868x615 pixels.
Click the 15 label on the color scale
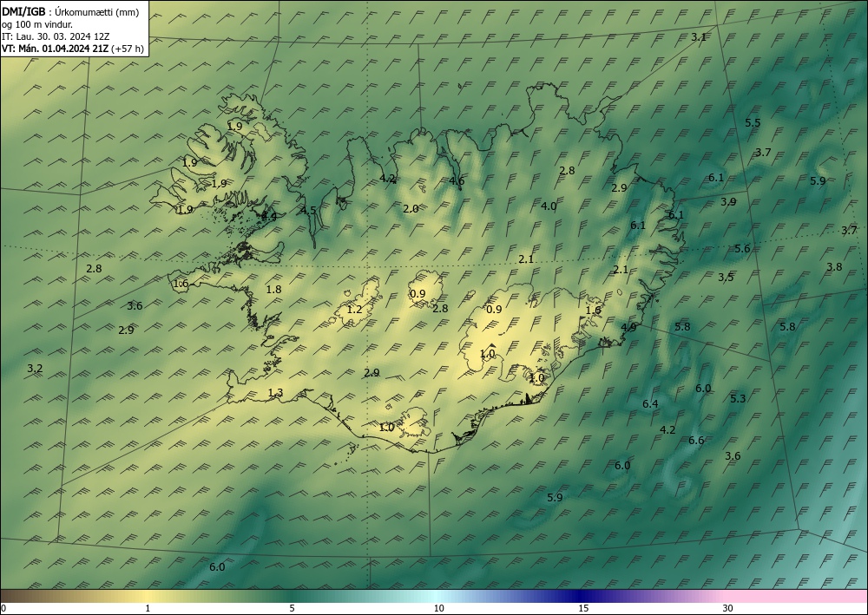pos(583,608)
